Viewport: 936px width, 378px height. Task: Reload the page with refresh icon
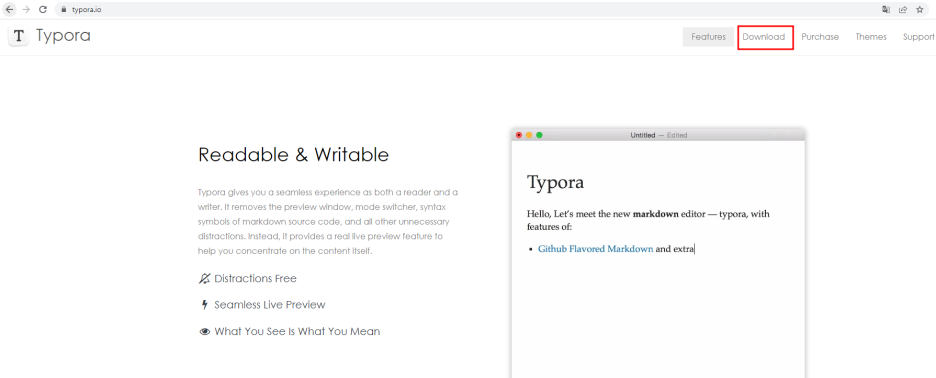click(x=42, y=10)
